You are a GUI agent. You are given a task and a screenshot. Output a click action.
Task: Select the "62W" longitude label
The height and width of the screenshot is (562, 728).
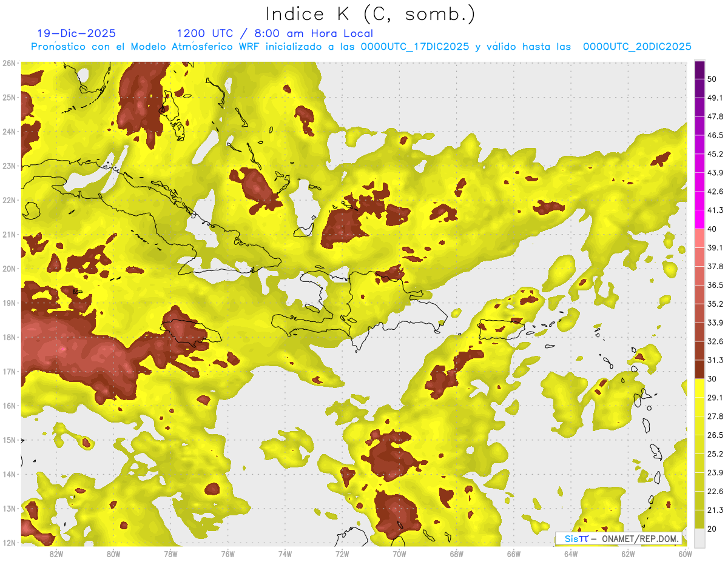pyautogui.click(x=628, y=554)
